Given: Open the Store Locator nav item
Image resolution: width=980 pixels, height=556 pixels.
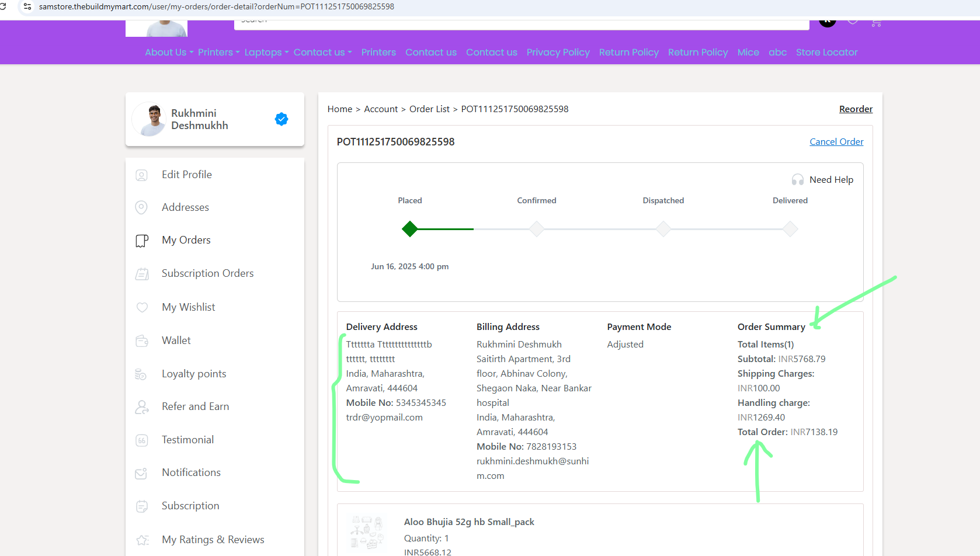Looking at the screenshot, I should 827,53.
